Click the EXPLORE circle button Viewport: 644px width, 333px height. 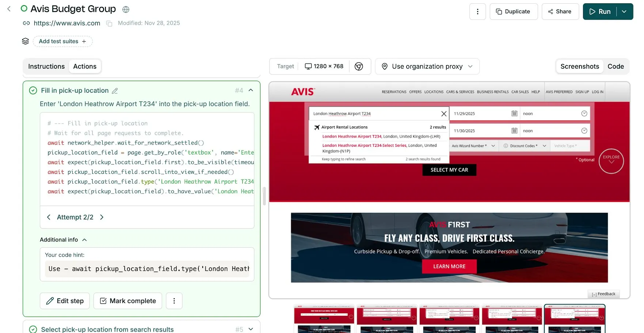click(611, 161)
